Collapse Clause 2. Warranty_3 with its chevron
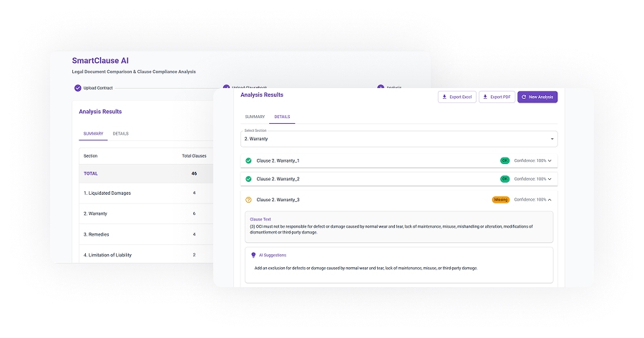 coord(550,200)
